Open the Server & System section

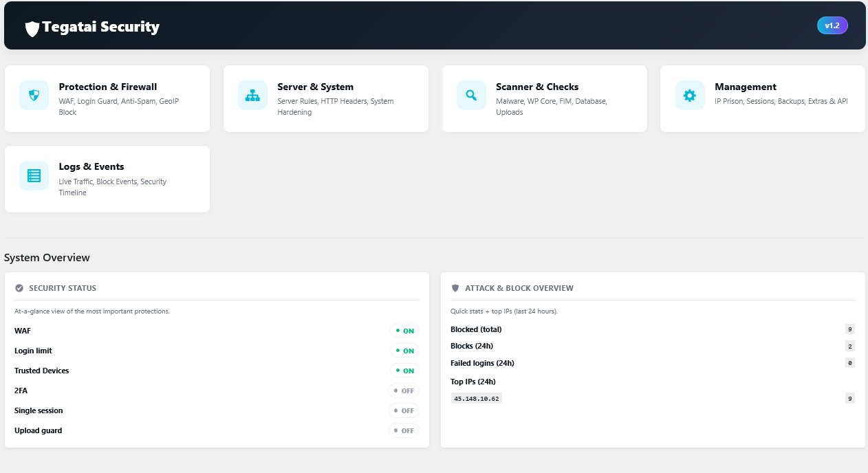click(326, 99)
